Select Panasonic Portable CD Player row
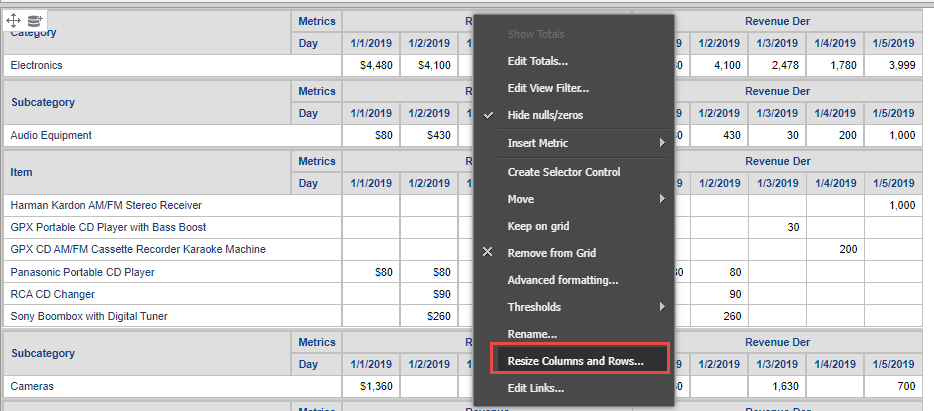This screenshot has width=934, height=411. click(173, 272)
